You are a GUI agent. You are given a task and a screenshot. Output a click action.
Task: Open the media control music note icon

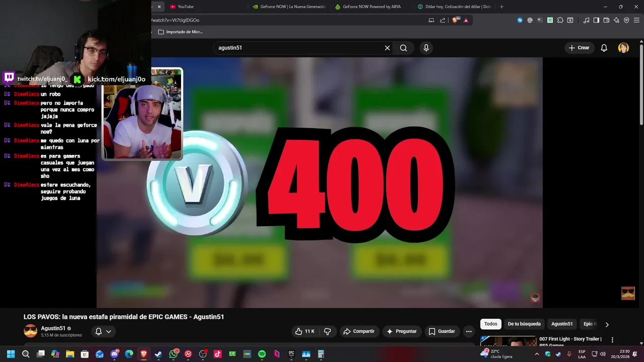pyautogui.click(x=586, y=20)
